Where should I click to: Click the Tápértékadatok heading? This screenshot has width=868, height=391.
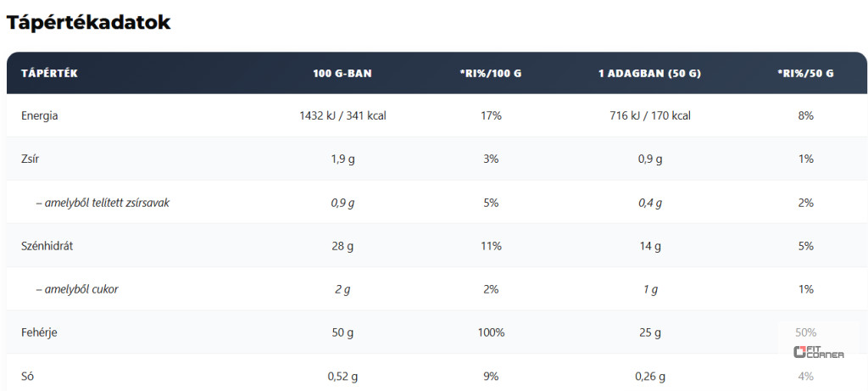tap(89, 23)
